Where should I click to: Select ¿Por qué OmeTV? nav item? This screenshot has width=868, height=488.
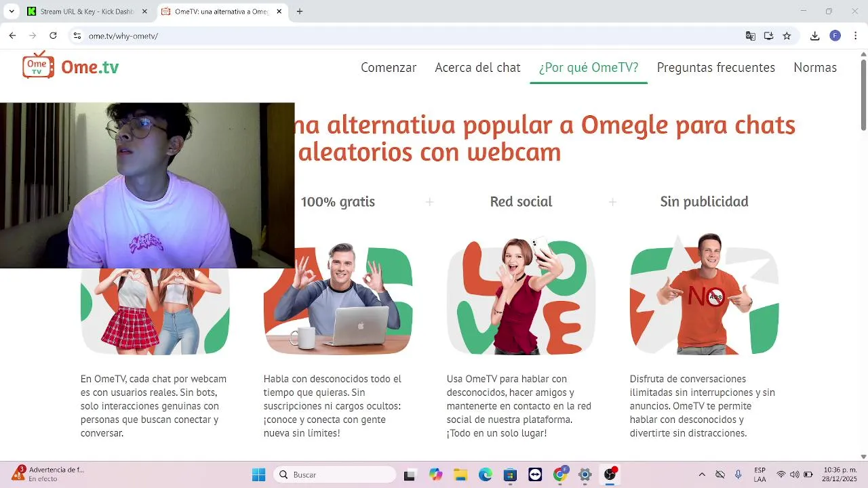(589, 68)
